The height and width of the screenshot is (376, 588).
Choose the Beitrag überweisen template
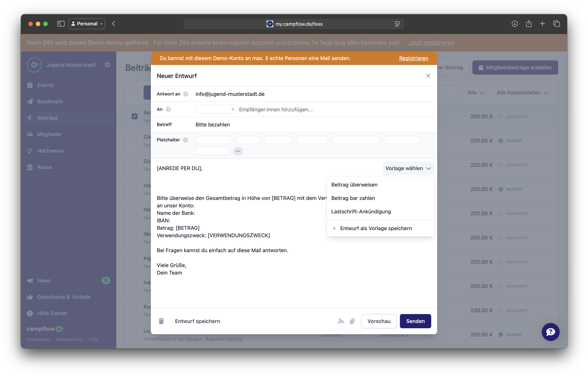380,185
